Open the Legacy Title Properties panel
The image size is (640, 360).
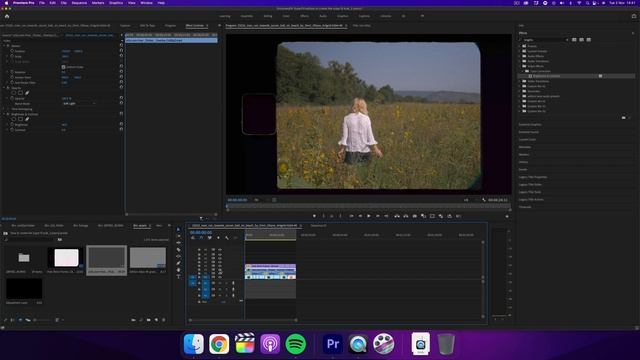tap(533, 177)
